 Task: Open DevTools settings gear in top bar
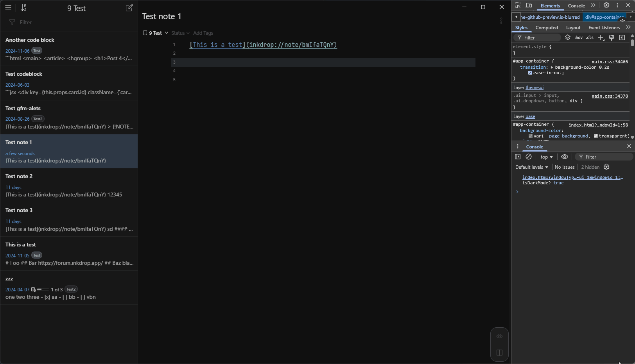point(606,5)
